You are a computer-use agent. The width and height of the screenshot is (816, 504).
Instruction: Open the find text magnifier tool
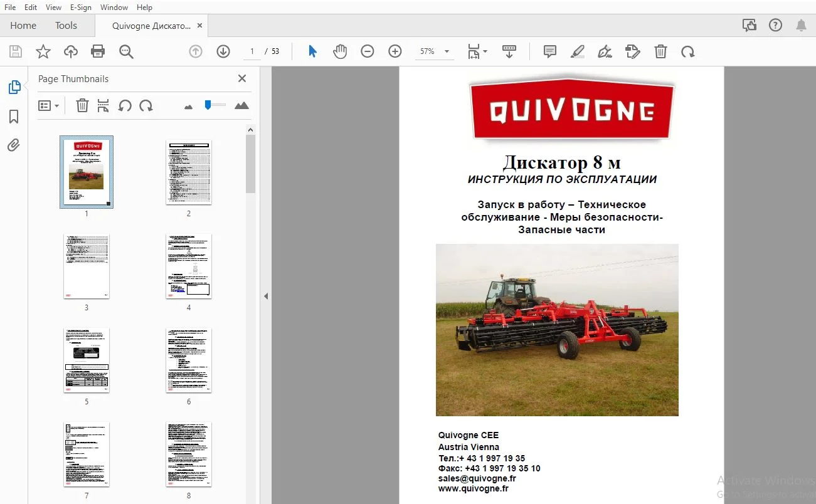point(126,51)
